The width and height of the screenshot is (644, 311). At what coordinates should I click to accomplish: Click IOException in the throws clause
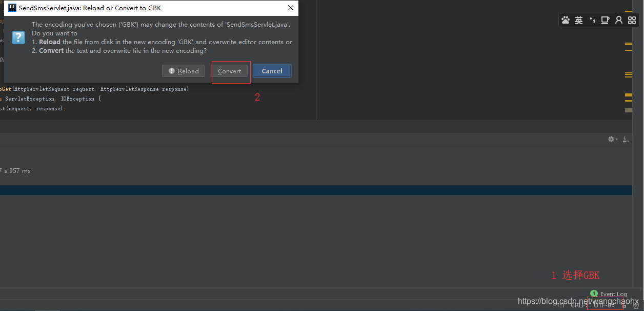pos(76,99)
